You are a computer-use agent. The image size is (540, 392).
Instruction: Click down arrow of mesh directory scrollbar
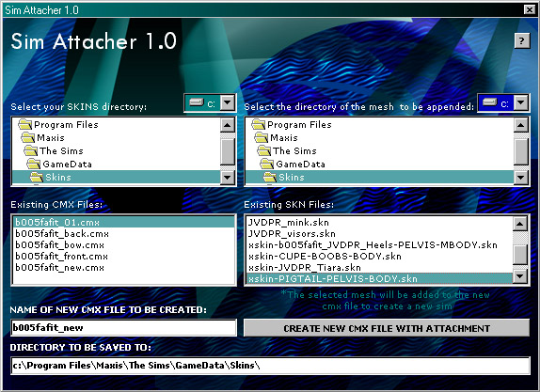pyautogui.click(x=521, y=178)
